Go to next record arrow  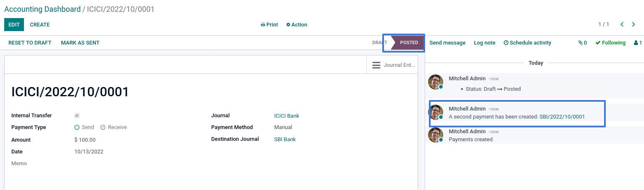pos(633,24)
